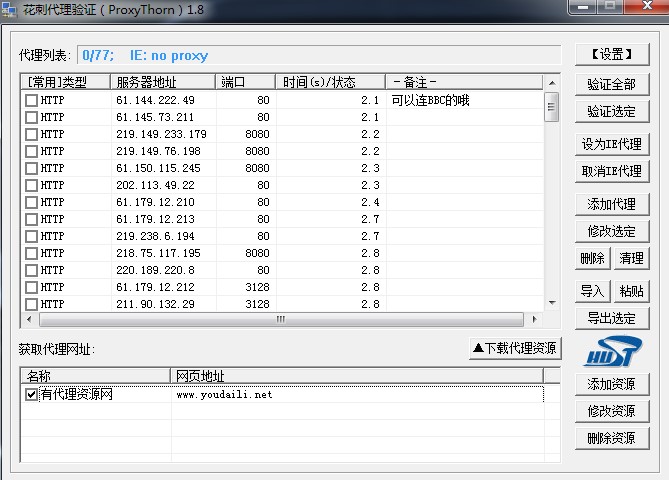Select port 3128 of 61.179.12.212
Viewport: 669px width, 480px height.
coord(257,287)
